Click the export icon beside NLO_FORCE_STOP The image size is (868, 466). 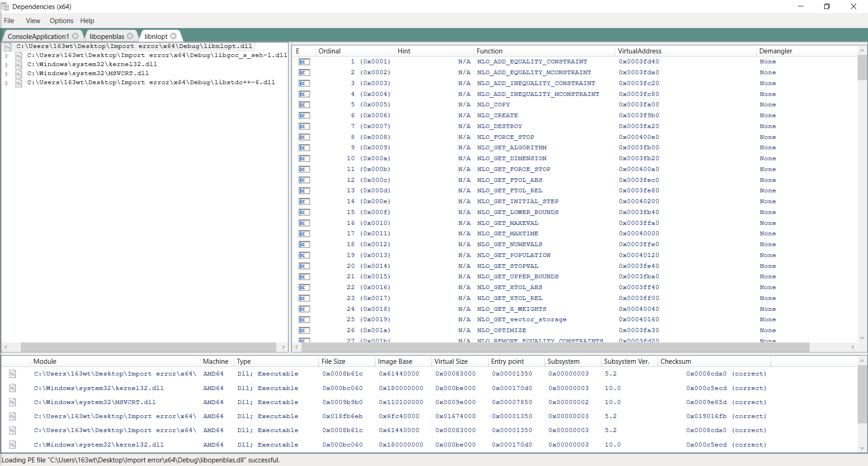coord(304,137)
